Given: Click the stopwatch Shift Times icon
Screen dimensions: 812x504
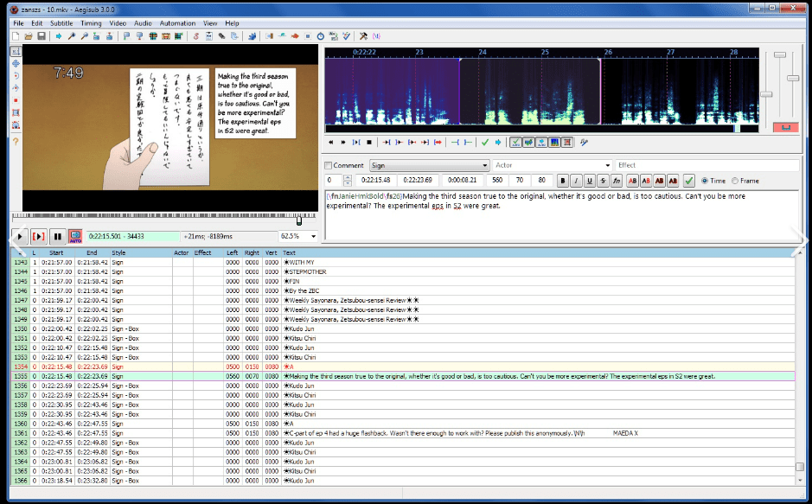Looking at the screenshot, I should (320, 36).
